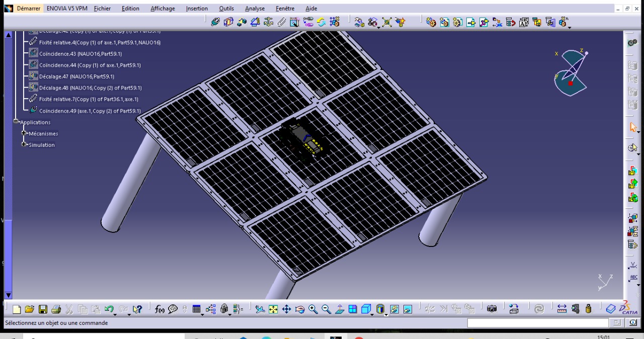This screenshot has width=644, height=339.
Task: Click the Zoom Out magnifier
Action: [326, 309]
